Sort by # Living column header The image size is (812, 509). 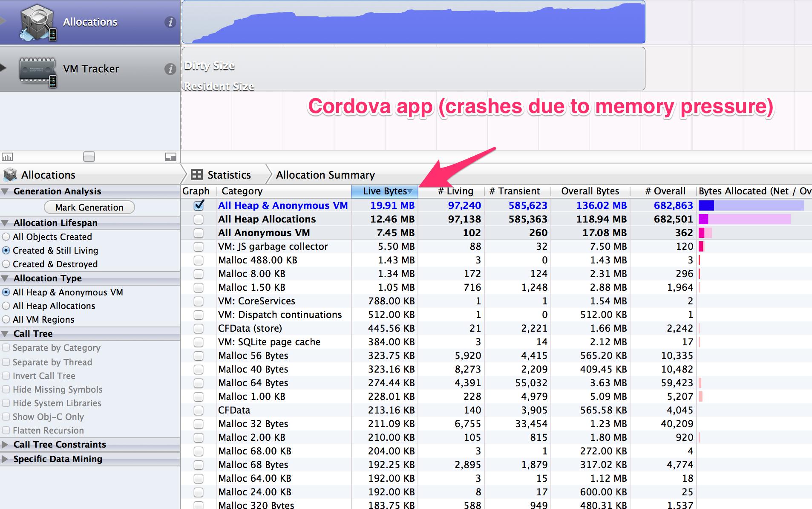[x=452, y=191]
